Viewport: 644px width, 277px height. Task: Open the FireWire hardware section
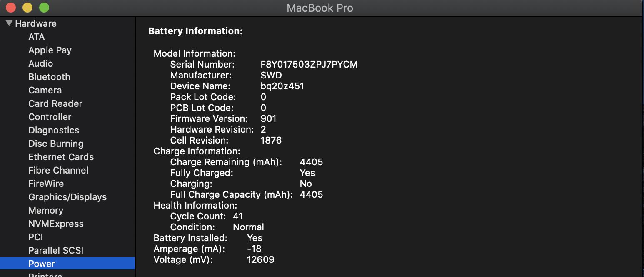(x=46, y=184)
